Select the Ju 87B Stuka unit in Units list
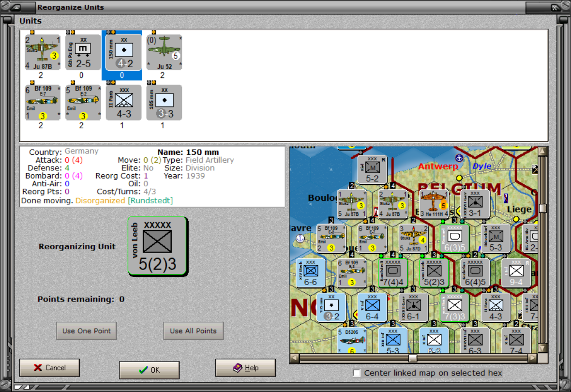Viewport: 571px width, 392px height. pos(43,52)
